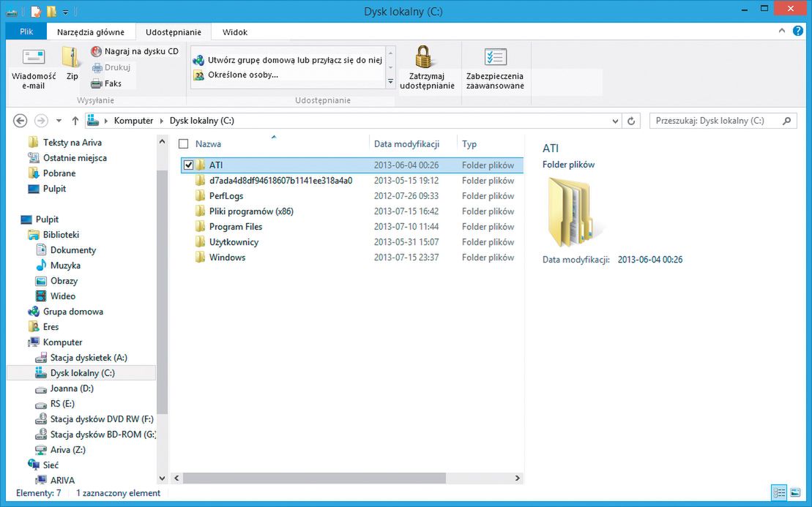
Task: Sort by the Nazwa column header
Action: [x=208, y=144]
